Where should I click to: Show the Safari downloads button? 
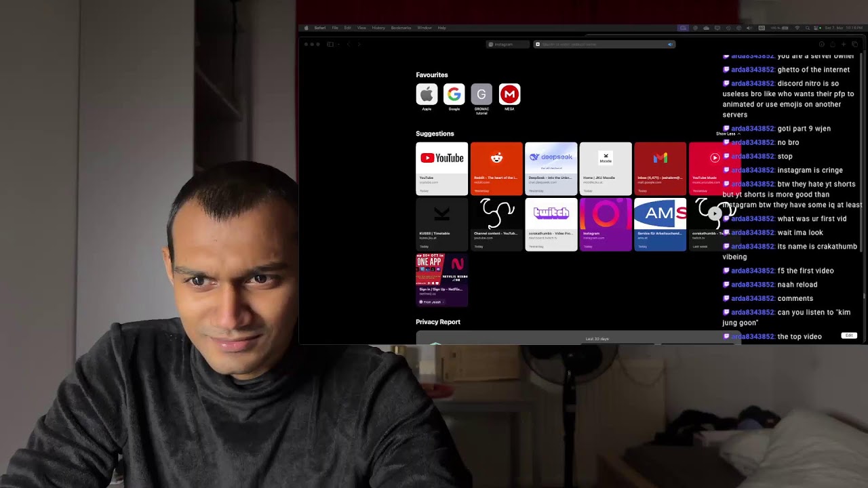[x=822, y=44]
